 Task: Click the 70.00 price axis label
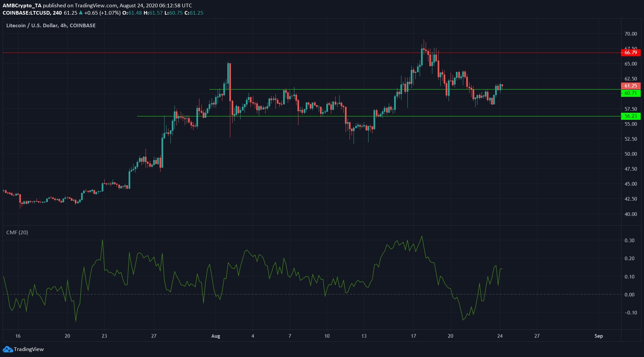tap(631, 34)
